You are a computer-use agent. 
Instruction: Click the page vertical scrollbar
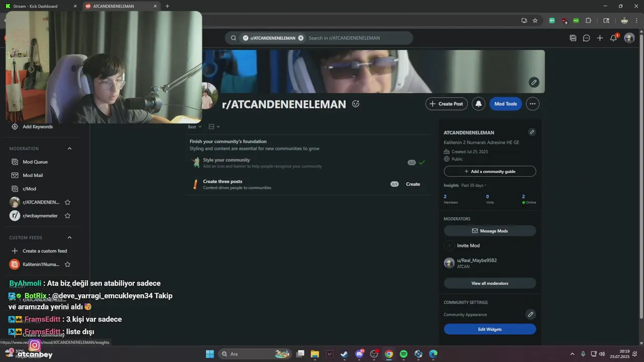(x=640, y=174)
